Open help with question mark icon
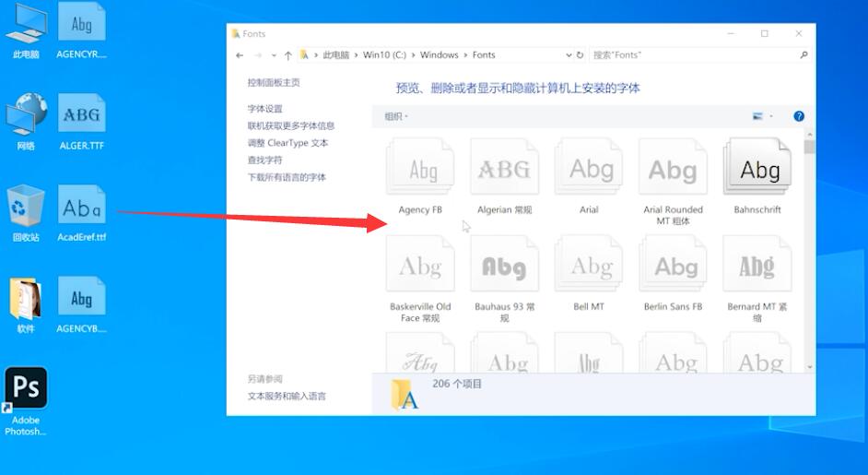This screenshot has width=868, height=475. click(799, 116)
